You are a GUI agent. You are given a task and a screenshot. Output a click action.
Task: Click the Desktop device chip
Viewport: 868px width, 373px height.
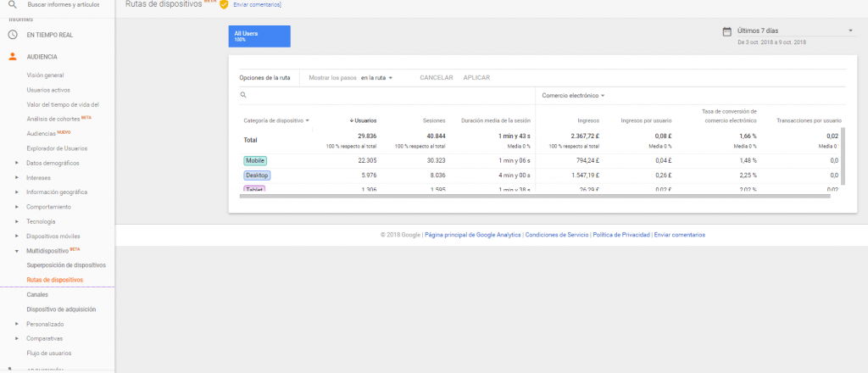click(x=257, y=175)
